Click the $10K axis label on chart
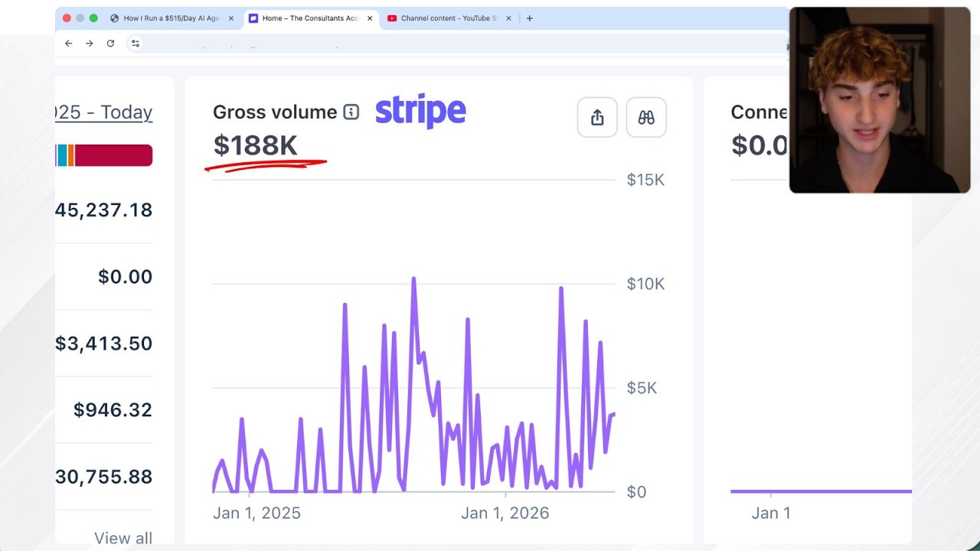The width and height of the screenshot is (980, 551). point(645,284)
